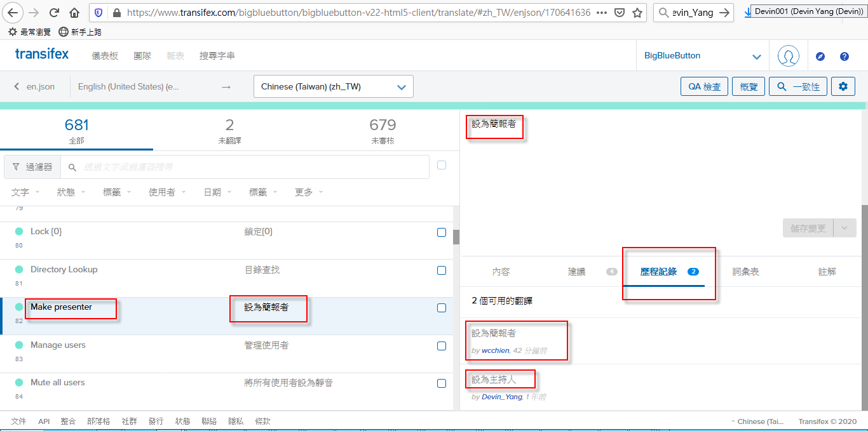Switch to the 建議 tab
This screenshot has height=431, width=868.
(x=576, y=272)
